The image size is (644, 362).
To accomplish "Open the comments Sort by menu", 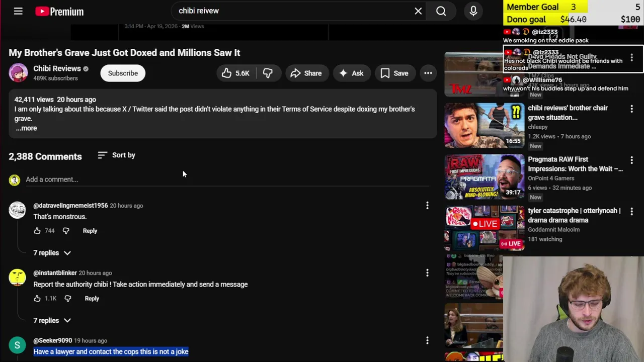I will (117, 155).
